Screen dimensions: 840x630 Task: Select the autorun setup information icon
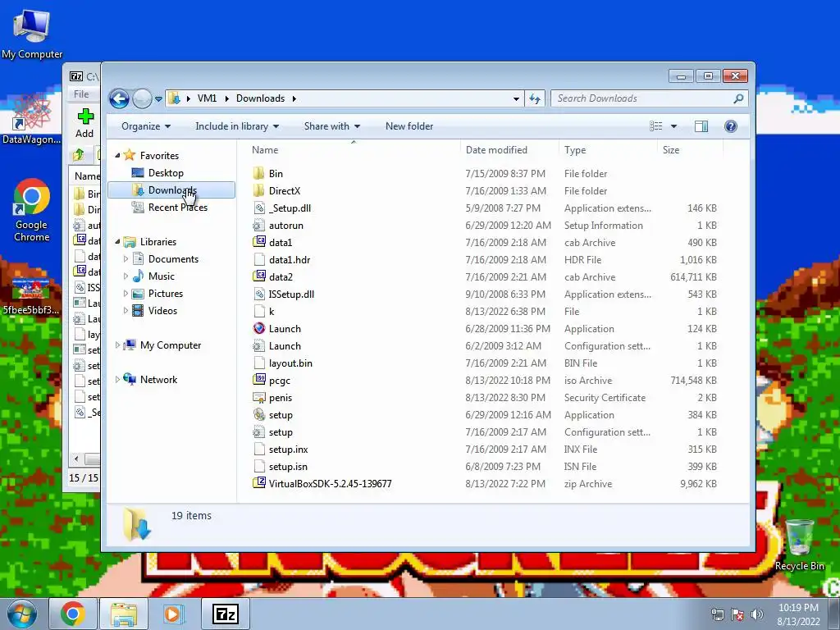(258, 225)
